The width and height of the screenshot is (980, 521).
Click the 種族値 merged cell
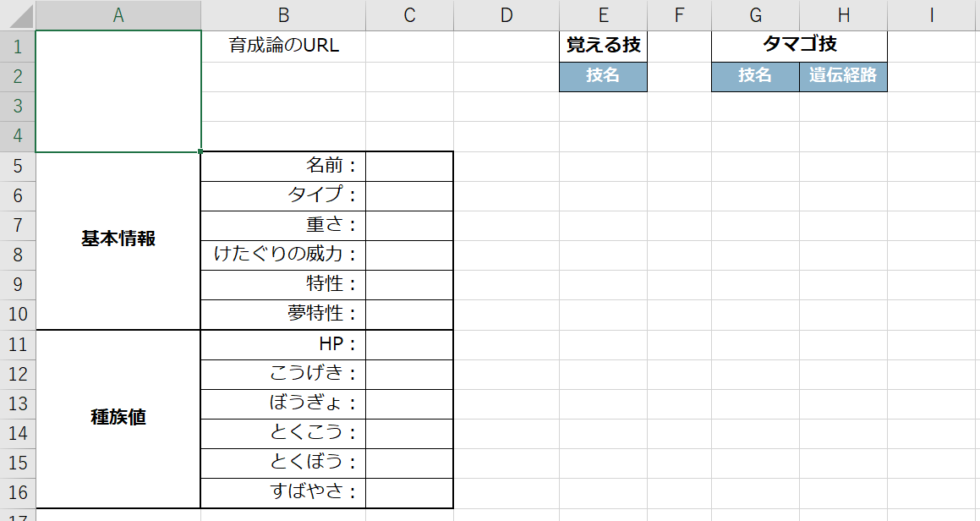pos(118,419)
